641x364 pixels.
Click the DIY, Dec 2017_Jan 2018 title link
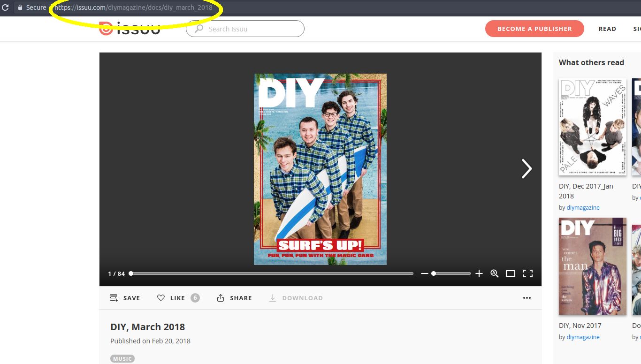[586, 191]
